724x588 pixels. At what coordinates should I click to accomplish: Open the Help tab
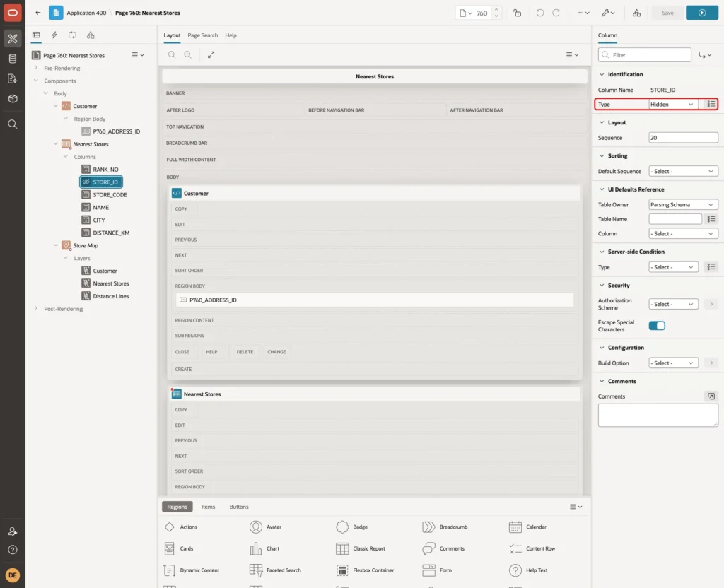(230, 35)
